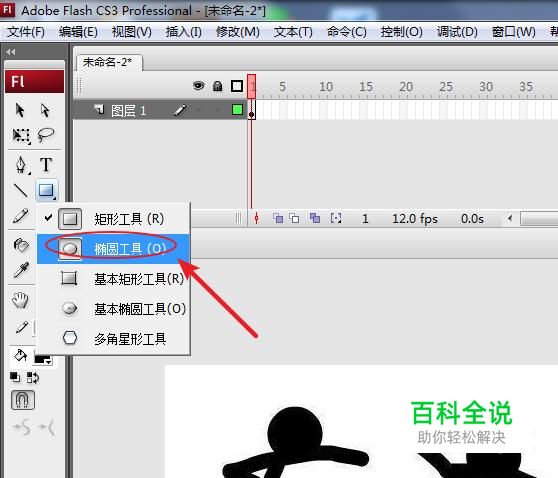The image size is (558, 478).
Task: Open the 调试(D) menu
Action: click(457, 32)
